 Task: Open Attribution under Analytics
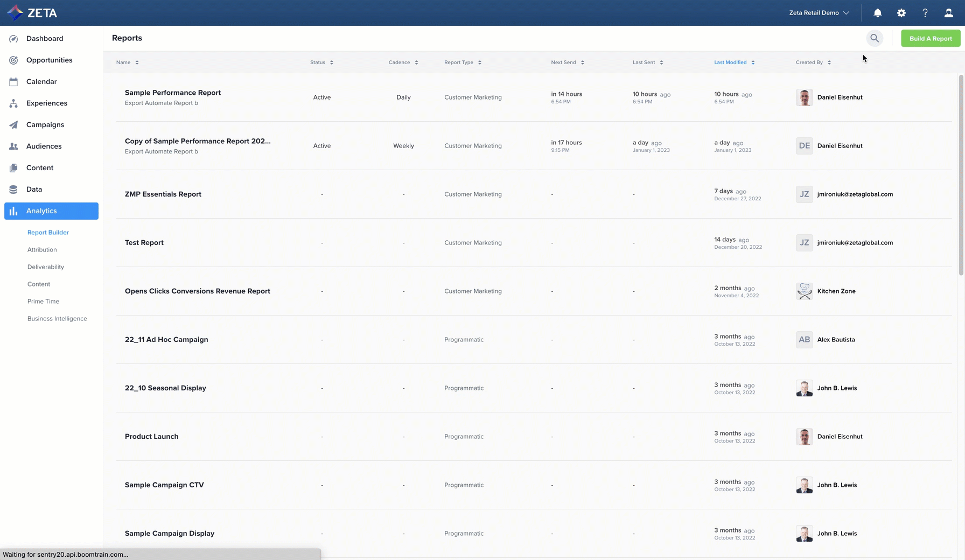click(x=42, y=250)
